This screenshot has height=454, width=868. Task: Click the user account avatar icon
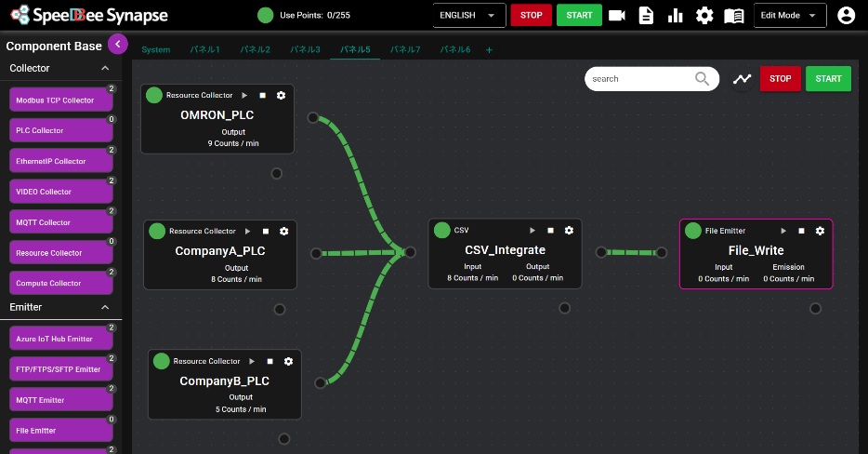click(x=846, y=16)
